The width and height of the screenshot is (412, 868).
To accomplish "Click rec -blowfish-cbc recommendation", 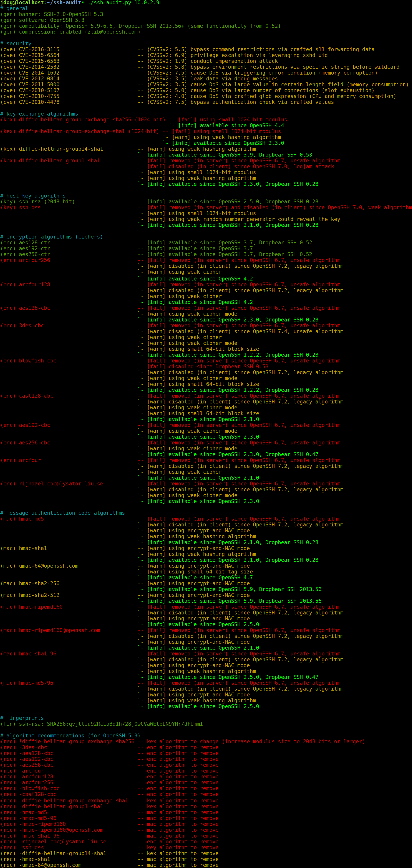I will [109, 789].
